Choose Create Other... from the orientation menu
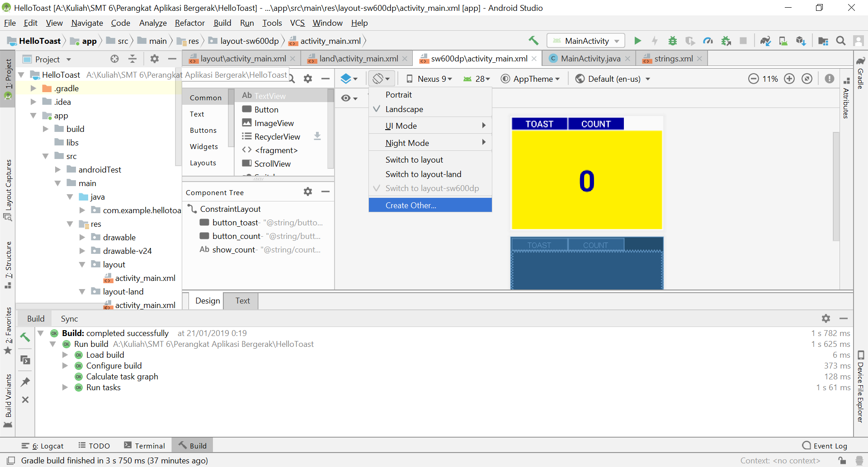Image resolution: width=868 pixels, height=467 pixels. tap(410, 205)
